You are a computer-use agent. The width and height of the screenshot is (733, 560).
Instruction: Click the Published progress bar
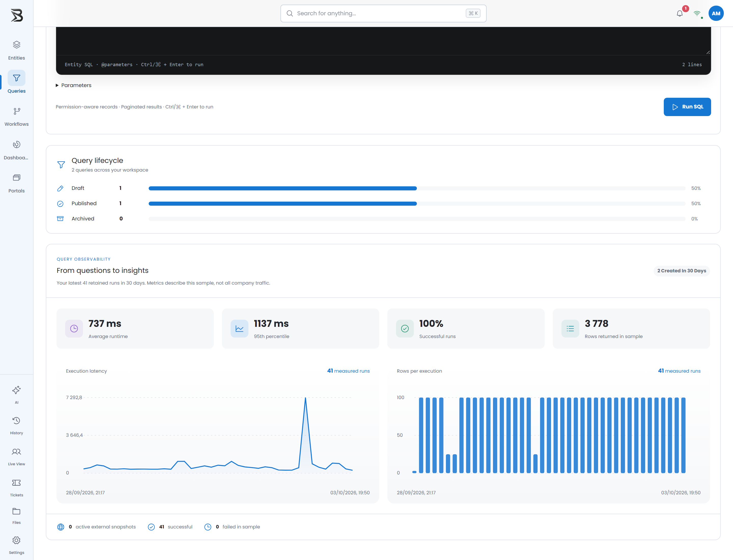click(x=417, y=204)
